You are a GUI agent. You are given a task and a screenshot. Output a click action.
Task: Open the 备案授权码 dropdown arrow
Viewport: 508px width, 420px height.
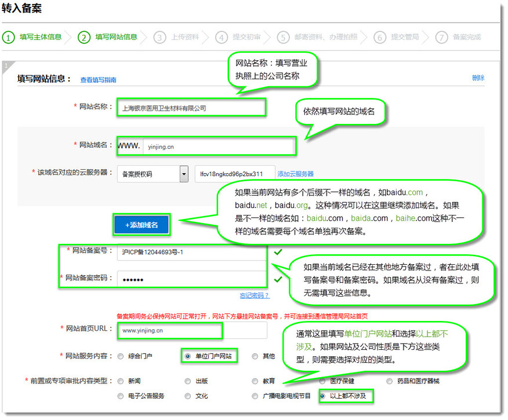point(184,174)
